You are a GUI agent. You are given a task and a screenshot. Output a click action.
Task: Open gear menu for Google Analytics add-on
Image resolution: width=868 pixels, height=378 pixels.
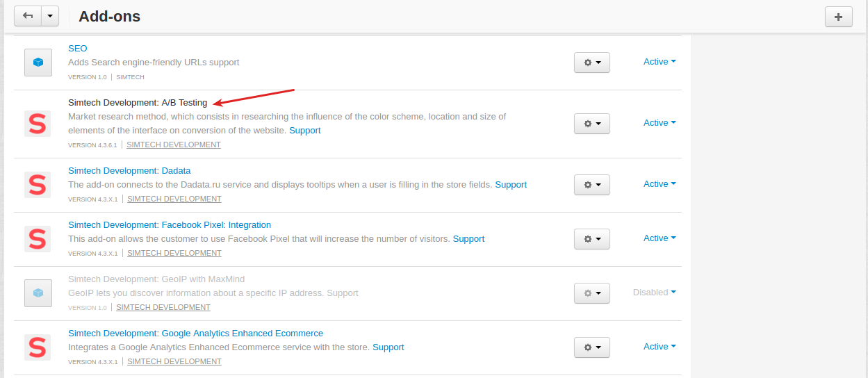(592, 347)
